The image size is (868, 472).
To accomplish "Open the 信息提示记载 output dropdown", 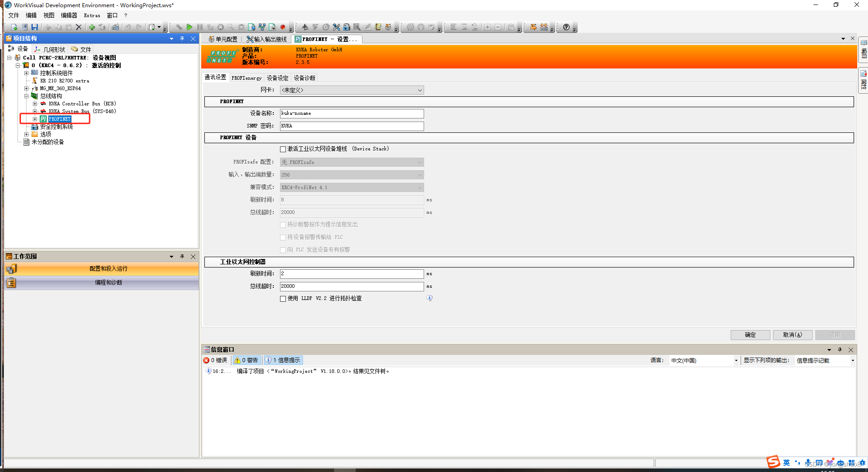I will pos(825,361).
